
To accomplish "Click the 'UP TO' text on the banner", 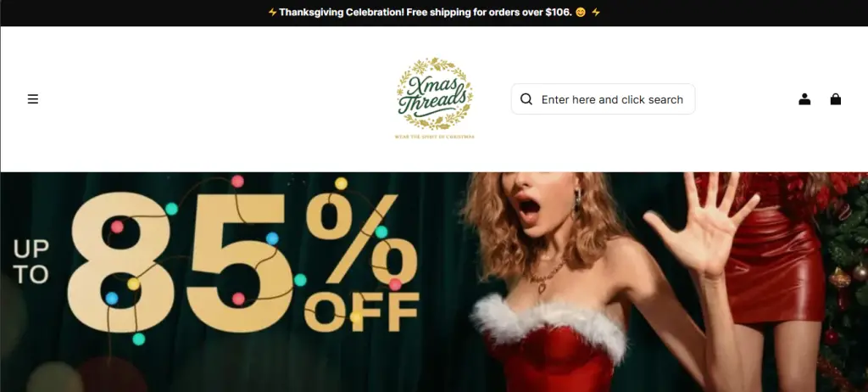I will point(31,261).
